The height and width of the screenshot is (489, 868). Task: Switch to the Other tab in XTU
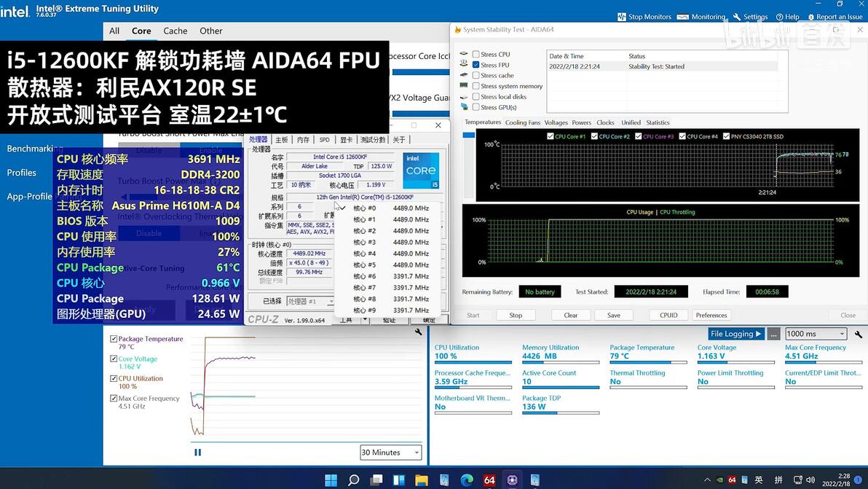pos(211,31)
